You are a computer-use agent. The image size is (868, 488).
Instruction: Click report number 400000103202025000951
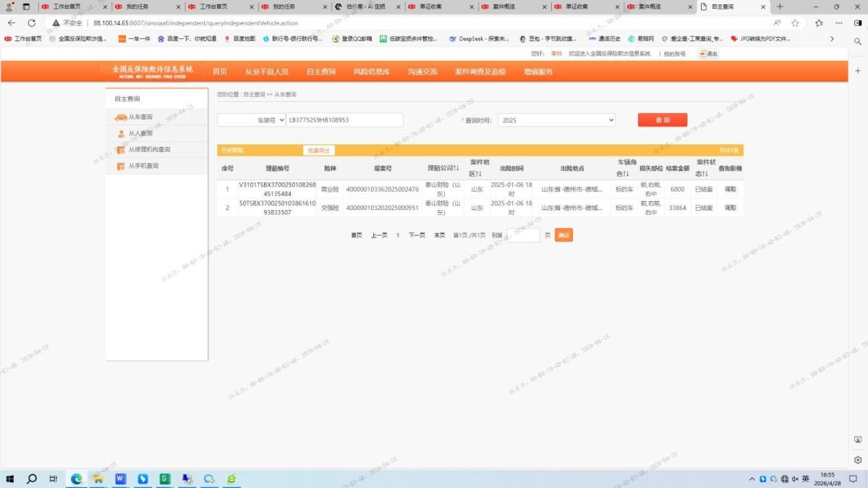382,208
